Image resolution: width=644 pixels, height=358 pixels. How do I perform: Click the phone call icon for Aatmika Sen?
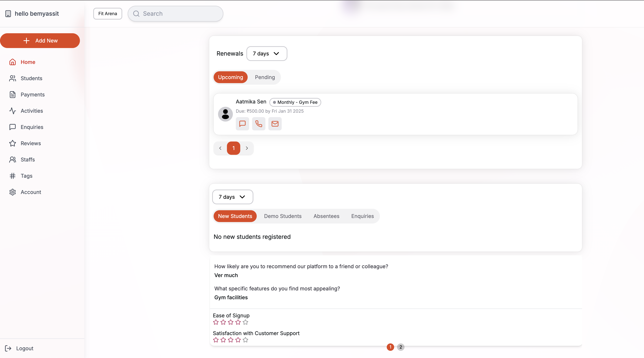click(x=259, y=124)
